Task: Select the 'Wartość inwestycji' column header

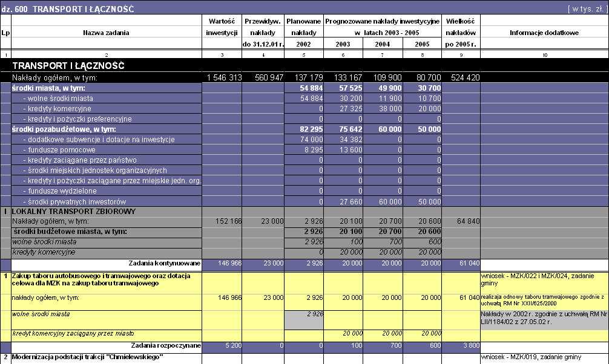Action: [222, 27]
